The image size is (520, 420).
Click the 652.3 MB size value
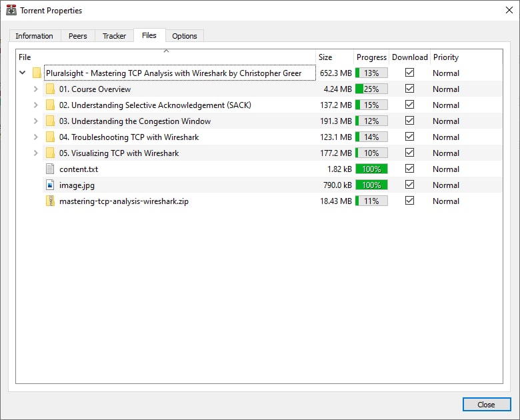click(x=335, y=73)
